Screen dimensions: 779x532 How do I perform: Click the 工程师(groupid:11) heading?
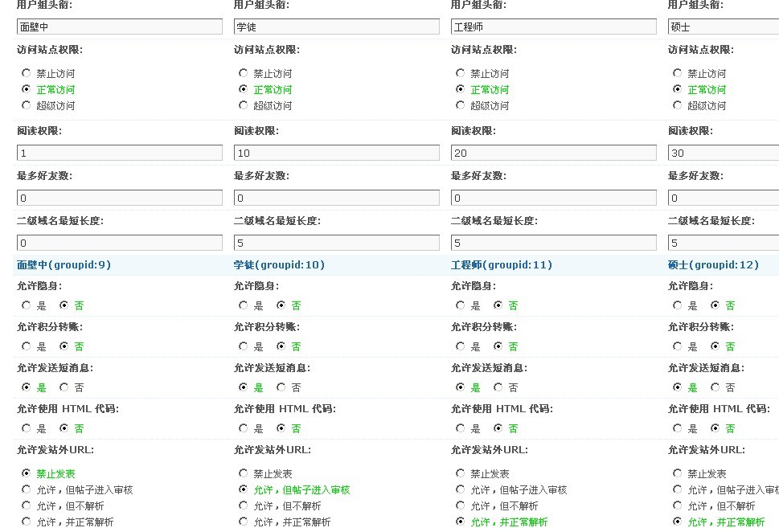[x=502, y=264]
